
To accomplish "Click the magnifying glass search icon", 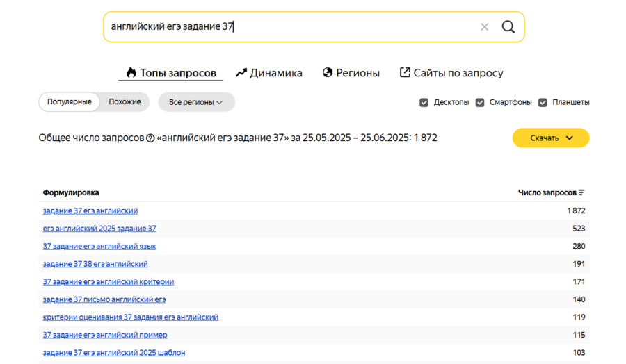I will tap(508, 27).
